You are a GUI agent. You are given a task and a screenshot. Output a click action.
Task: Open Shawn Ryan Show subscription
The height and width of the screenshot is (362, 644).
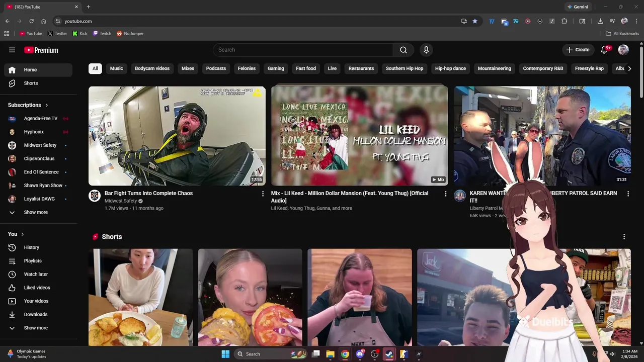pos(38,186)
